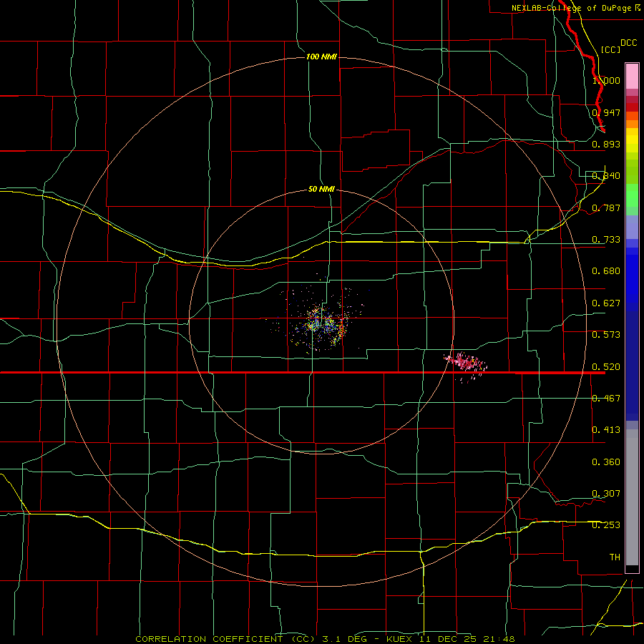The height and width of the screenshot is (644, 644).
Task: Click the pink top segment of color bar
Action: (x=632, y=77)
